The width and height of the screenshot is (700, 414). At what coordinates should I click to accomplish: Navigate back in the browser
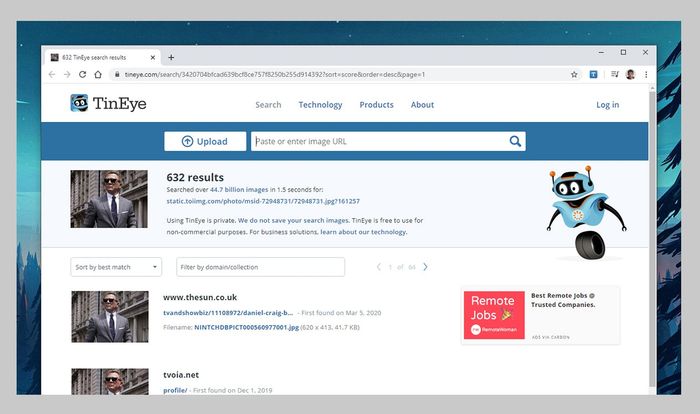coord(52,74)
